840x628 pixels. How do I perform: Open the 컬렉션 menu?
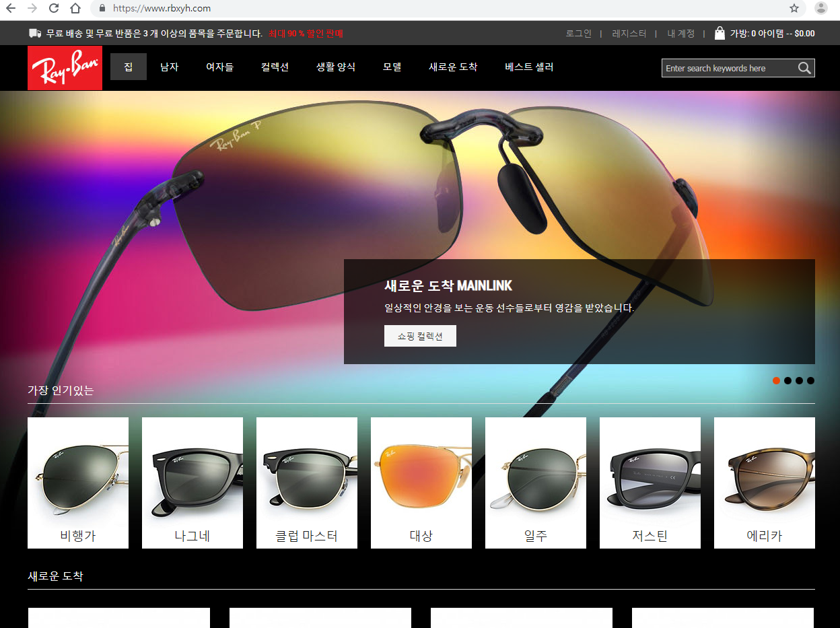tap(275, 67)
